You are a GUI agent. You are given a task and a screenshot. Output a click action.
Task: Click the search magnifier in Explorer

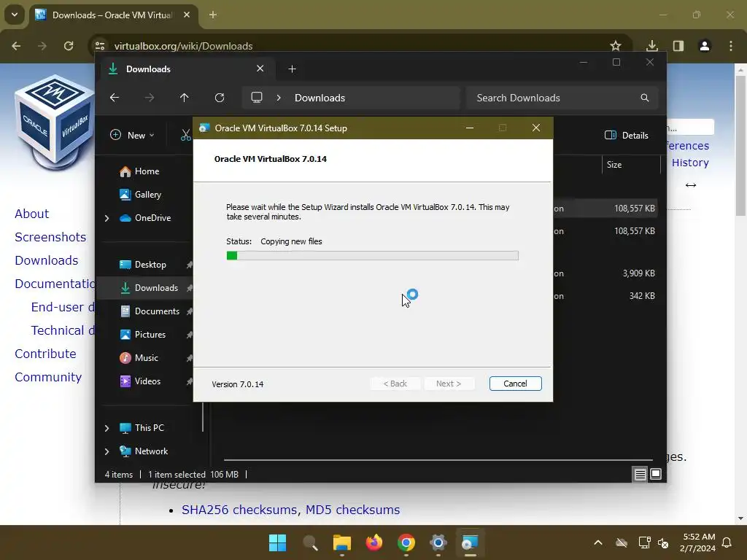(645, 98)
